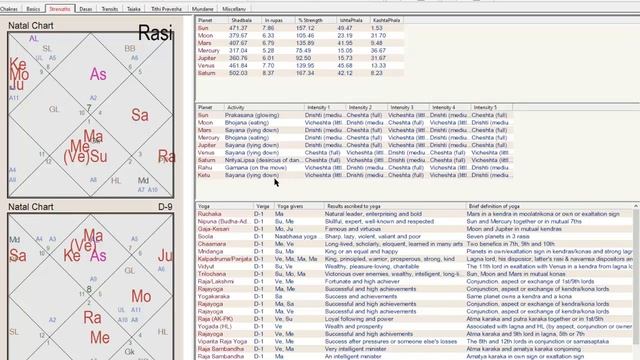
Task: Click Ju (Jupiter) in the D-9 chart
Action: (165, 256)
